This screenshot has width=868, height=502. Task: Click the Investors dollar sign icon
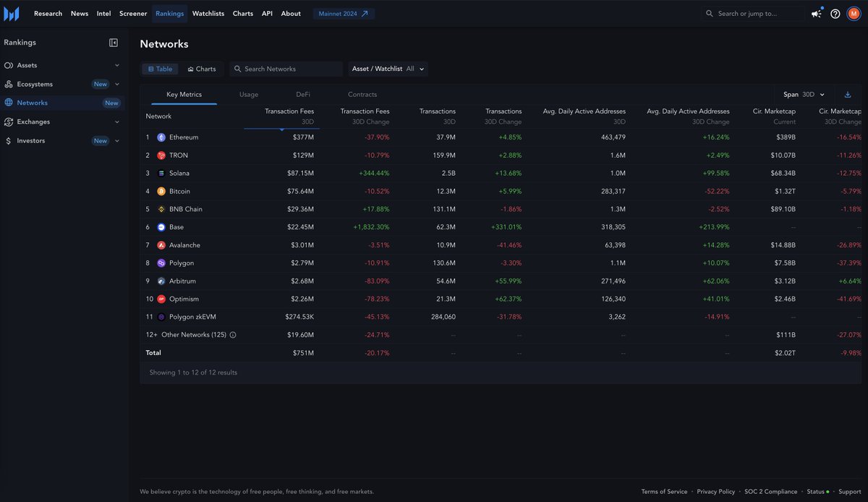pos(9,141)
